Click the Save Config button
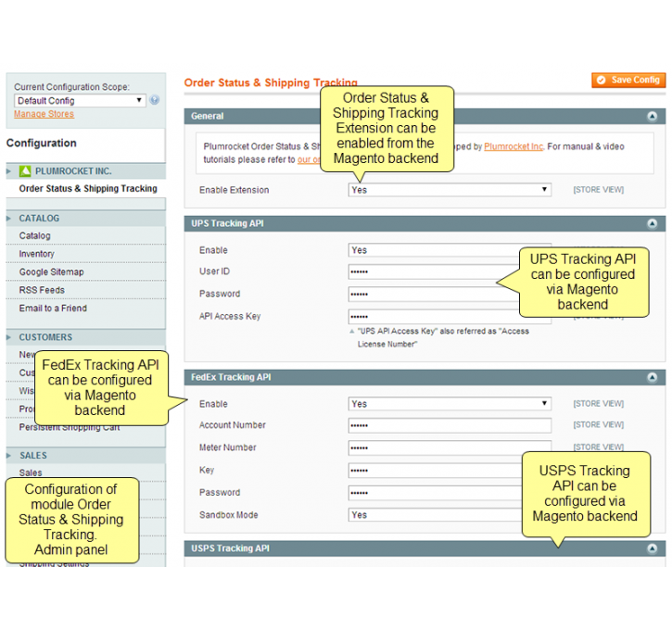Viewport: 672px width, 630px height. (x=628, y=80)
